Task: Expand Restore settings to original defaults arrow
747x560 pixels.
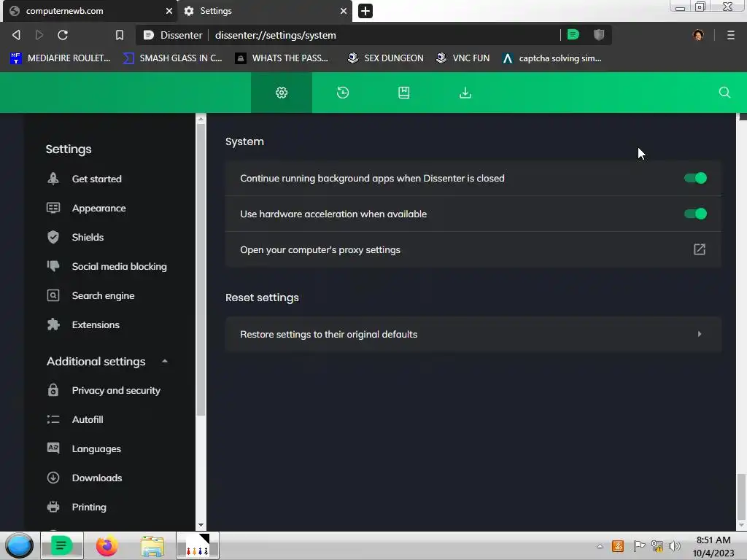Action: tap(700, 334)
